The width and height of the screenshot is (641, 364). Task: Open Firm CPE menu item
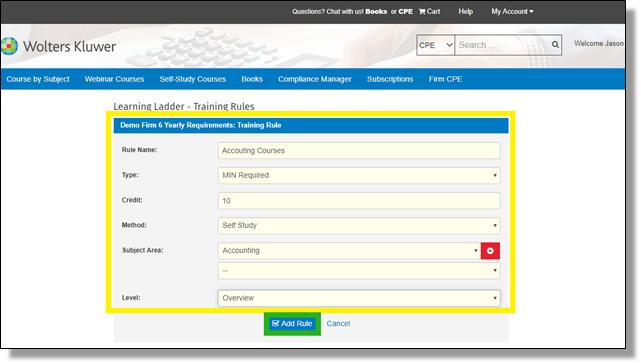(445, 79)
